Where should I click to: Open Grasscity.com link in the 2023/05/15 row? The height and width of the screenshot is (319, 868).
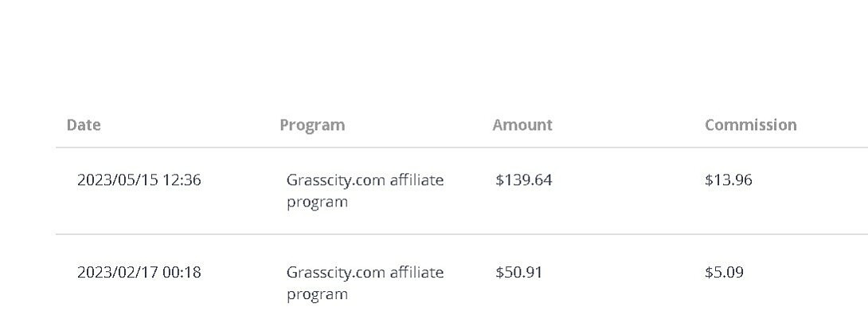335,180
